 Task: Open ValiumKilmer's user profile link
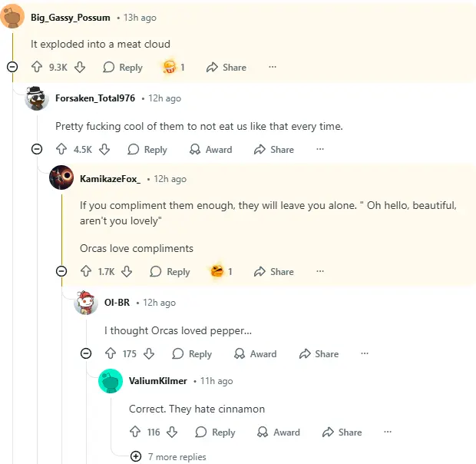(158, 381)
